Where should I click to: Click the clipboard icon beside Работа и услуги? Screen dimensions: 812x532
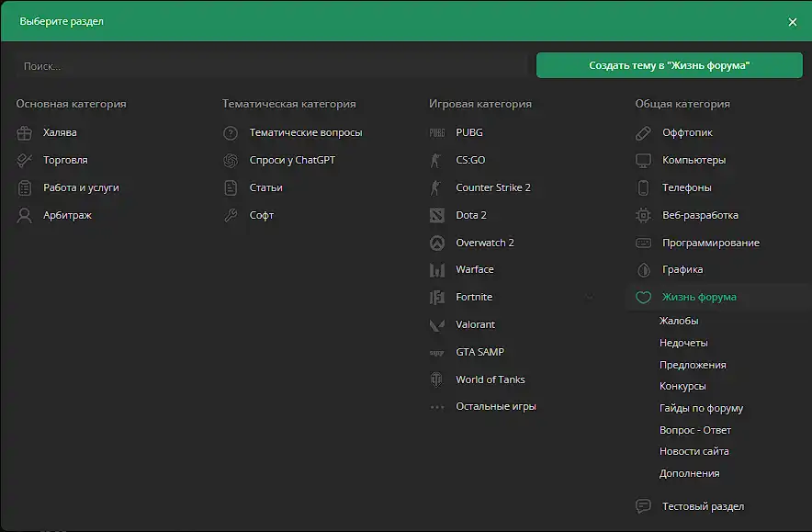pos(24,188)
